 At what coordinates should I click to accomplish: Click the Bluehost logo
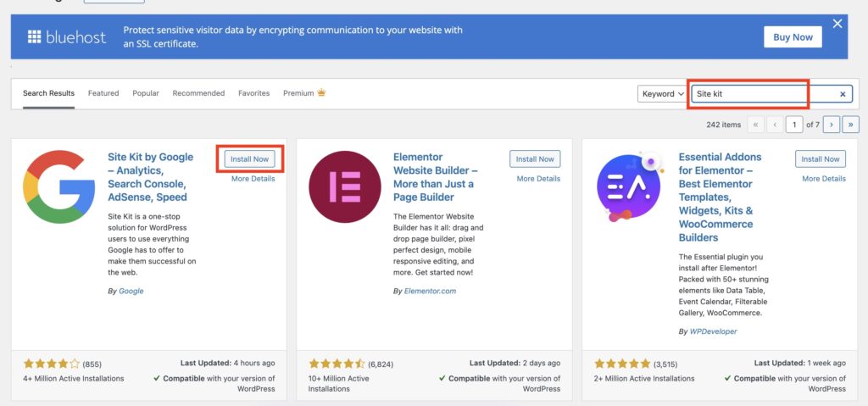pos(66,37)
